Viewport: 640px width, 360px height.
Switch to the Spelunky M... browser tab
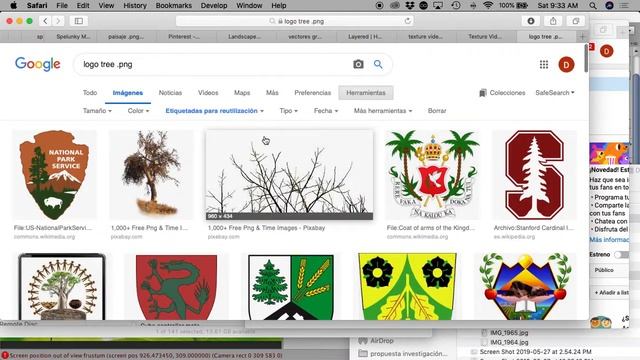coord(73,36)
